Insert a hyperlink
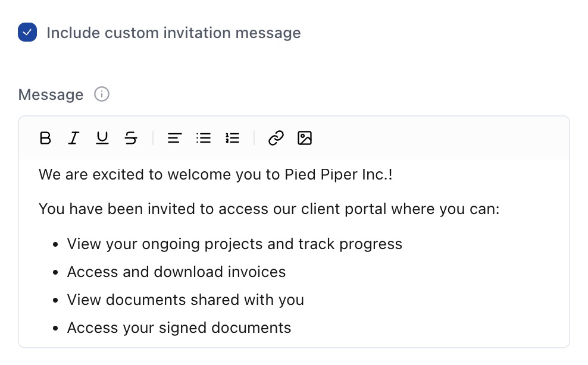The image size is (588, 365). coord(275,138)
